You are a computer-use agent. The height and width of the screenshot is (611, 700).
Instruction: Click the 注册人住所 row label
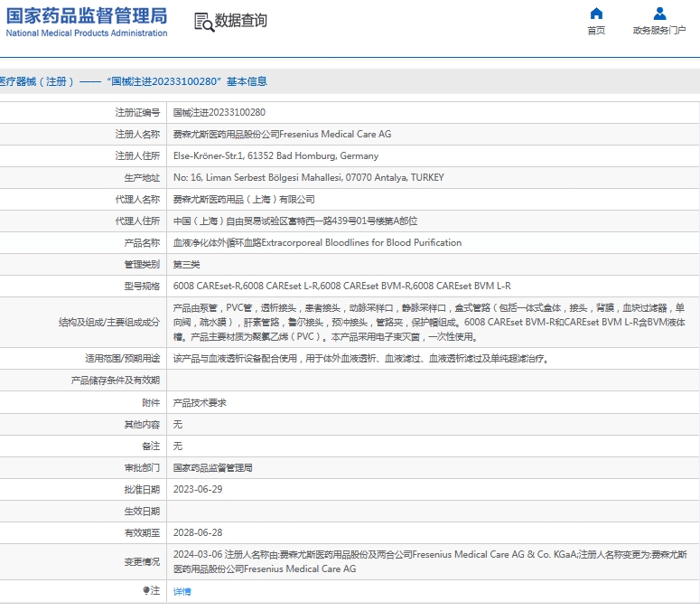pos(137,155)
